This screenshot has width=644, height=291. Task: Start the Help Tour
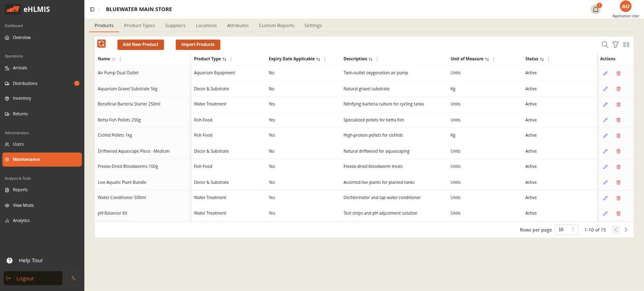tap(25, 260)
